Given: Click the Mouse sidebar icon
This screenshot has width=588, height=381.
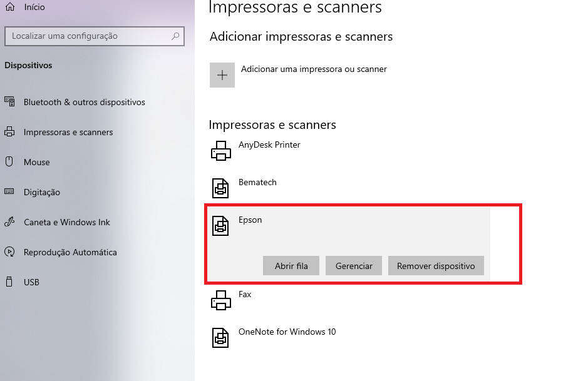Looking at the screenshot, I should 9,162.
